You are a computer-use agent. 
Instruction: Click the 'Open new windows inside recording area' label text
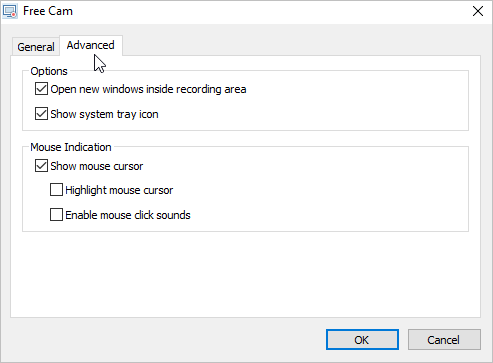pos(148,89)
